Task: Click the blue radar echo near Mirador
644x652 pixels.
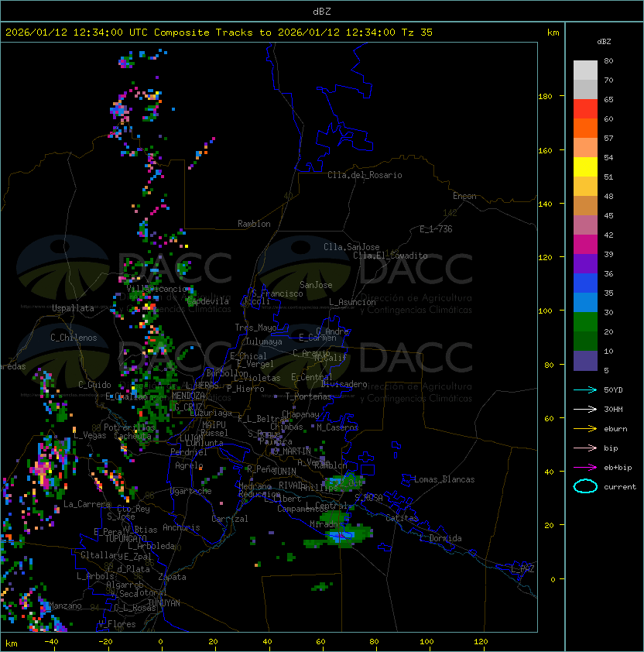Action: [342, 535]
